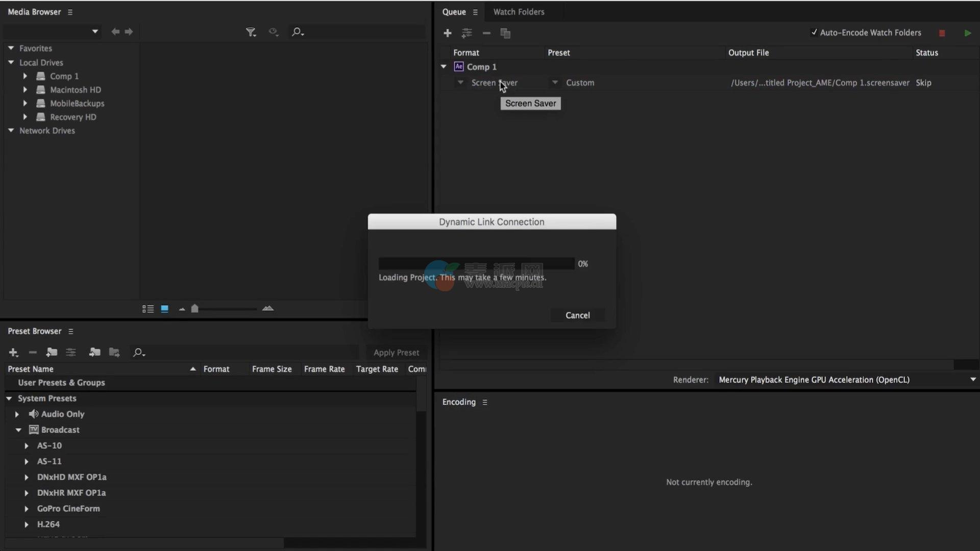Create new preset group folder icon
The height and width of the screenshot is (551, 980).
point(52,353)
